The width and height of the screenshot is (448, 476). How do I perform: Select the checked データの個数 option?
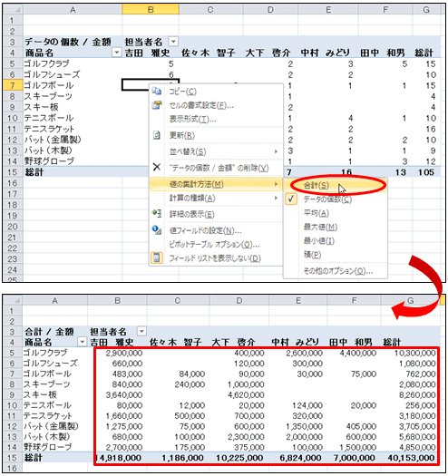point(327,199)
